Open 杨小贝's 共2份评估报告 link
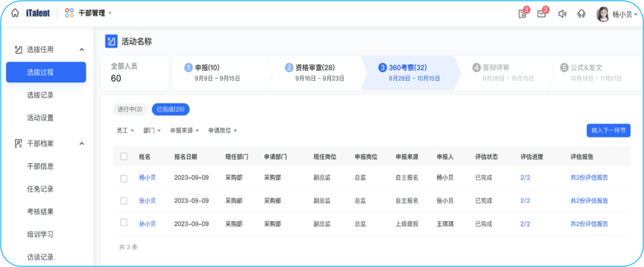644x267 pixels. (589, 178)
